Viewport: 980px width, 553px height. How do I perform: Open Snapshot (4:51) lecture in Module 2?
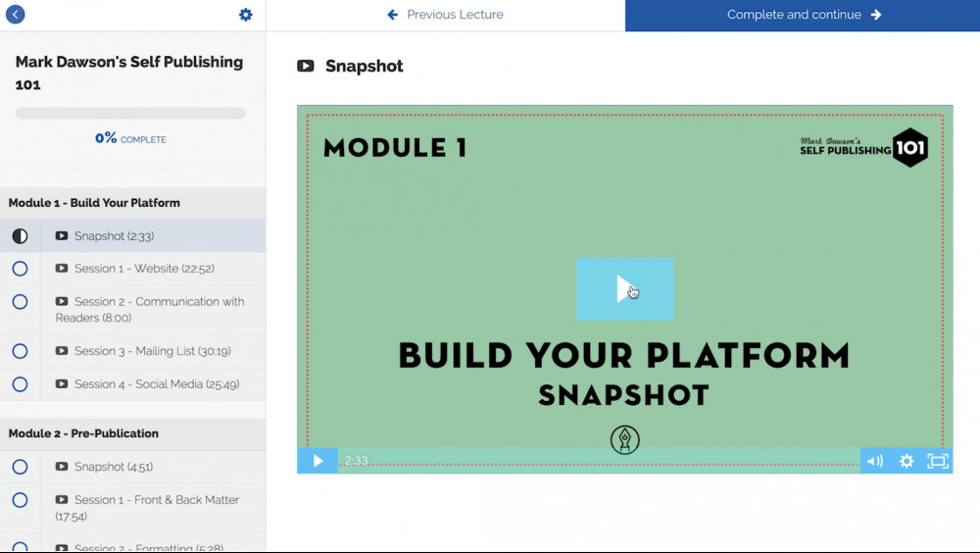[x=114, y=467]
